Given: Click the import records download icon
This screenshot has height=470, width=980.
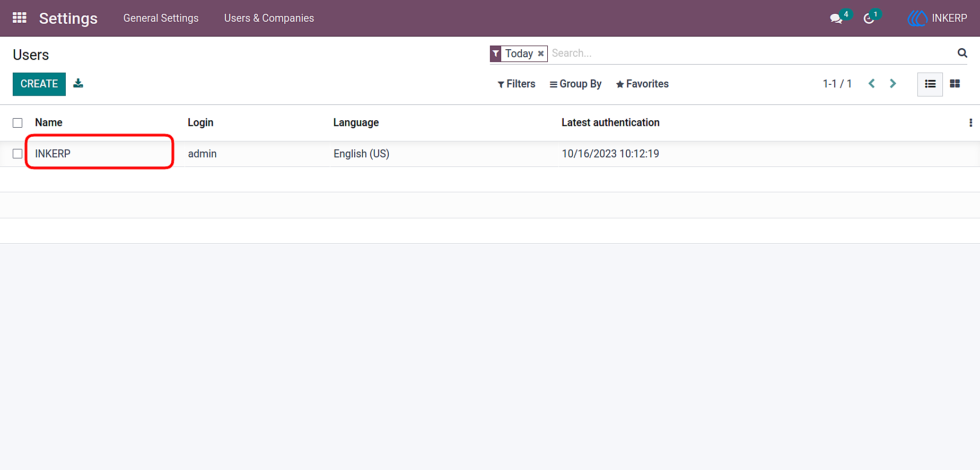Looking at the screenshot, I should (x=78, y=83).
